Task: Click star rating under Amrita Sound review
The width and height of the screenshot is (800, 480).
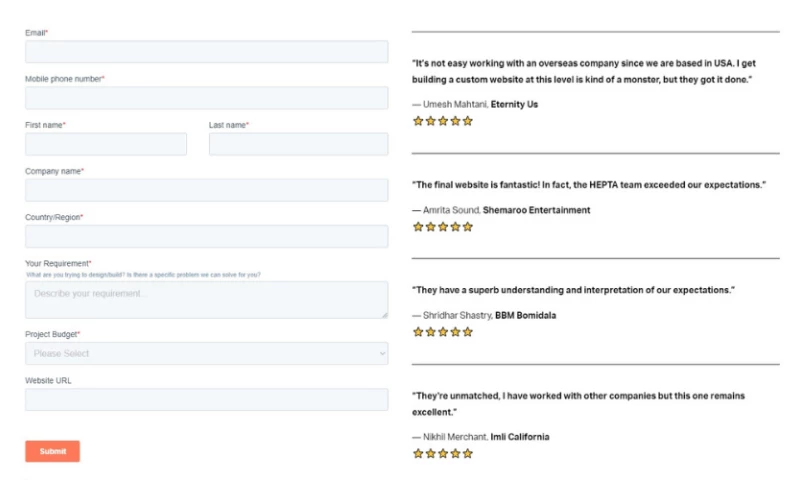Action: point(443,227)
